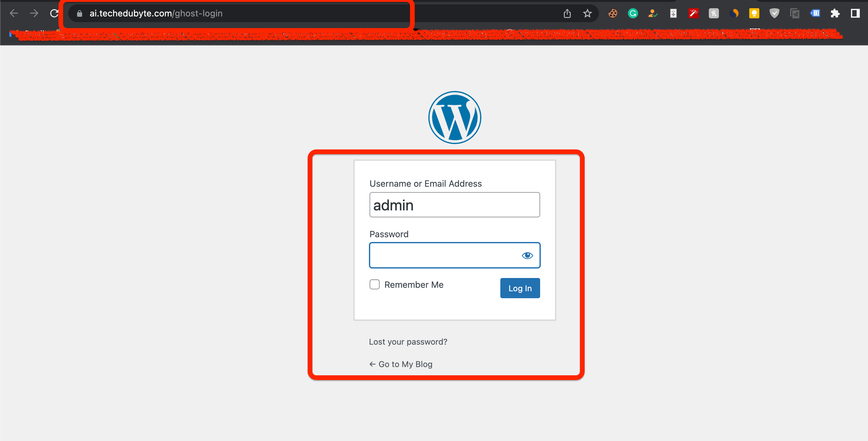Toggle the browser side panel
868x441 pixels.
coord(855,14)
